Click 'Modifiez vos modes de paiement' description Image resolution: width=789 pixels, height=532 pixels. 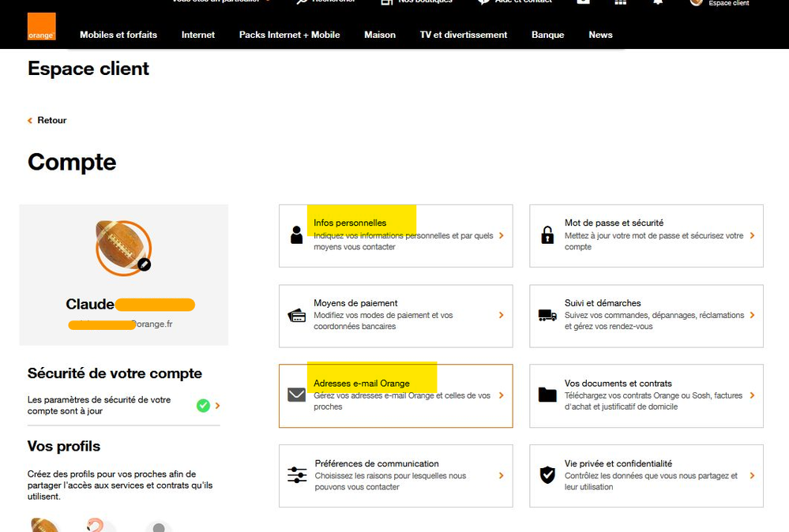click(383, 320)
